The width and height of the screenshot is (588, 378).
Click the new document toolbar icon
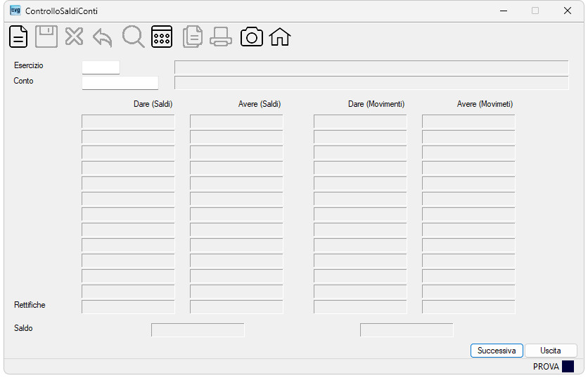pyautogui.click(x=18, y=37)
